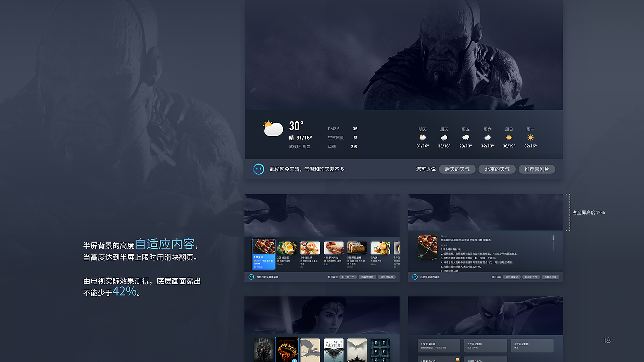Select the dragon shadow Game of Thrones poster
Screen dimensions: 644x362
pos(310,350)
